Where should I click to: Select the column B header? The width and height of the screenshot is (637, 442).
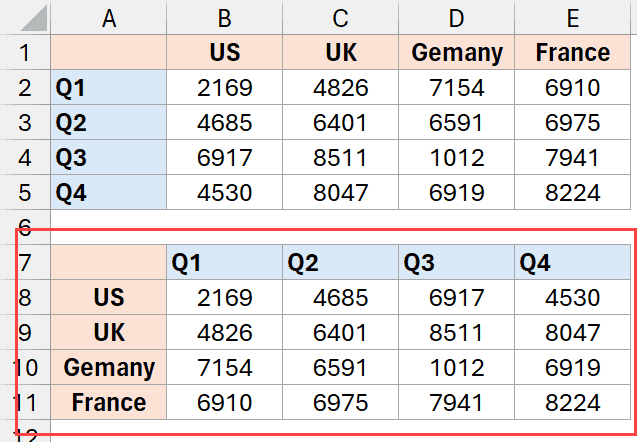coord(225,17)
